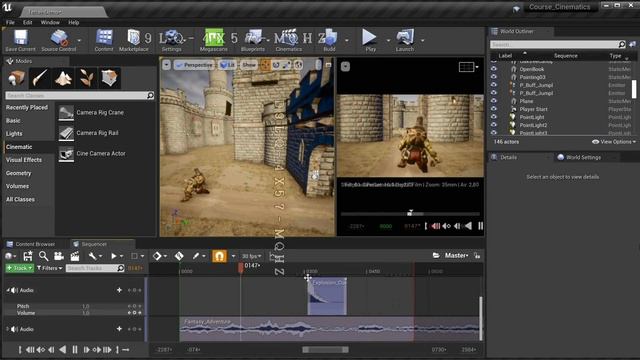Toggle visibility eye for OpenBook actor

pyautogui.click(x=493, y=69)
